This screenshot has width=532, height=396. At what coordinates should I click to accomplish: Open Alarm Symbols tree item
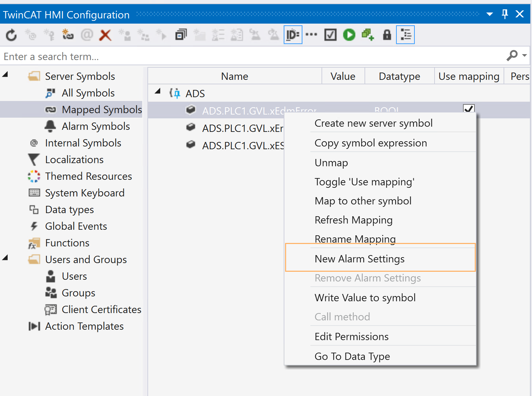tap(96, 126)
